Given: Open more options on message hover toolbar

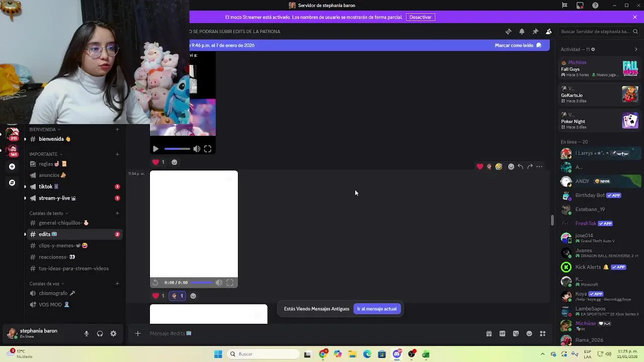Looking at the screenshot, I should click(x=539, y=166).
